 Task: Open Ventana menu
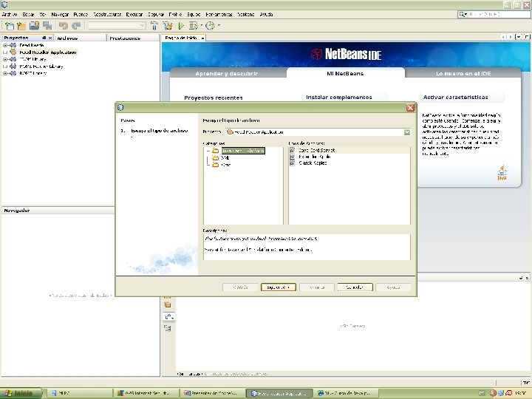(245, 14)
